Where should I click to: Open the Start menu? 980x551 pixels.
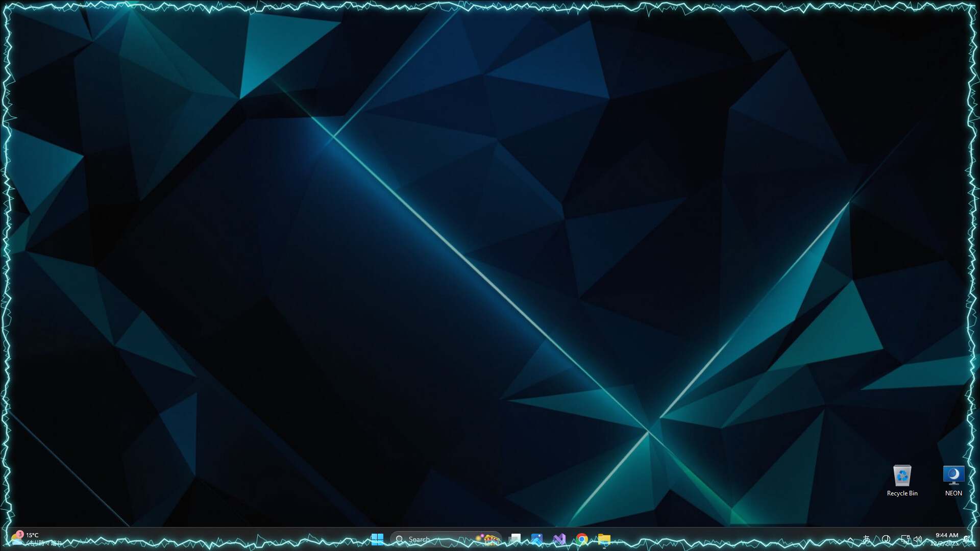tap(378, 539)
